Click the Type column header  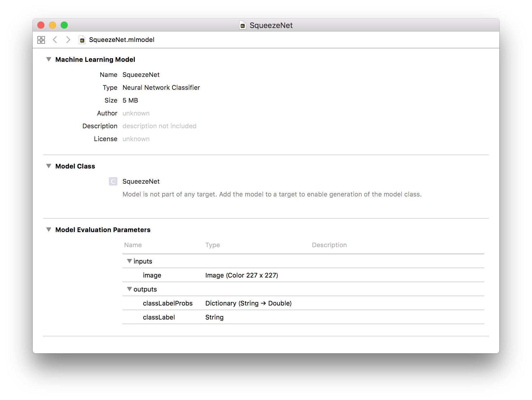coord(213,245)
